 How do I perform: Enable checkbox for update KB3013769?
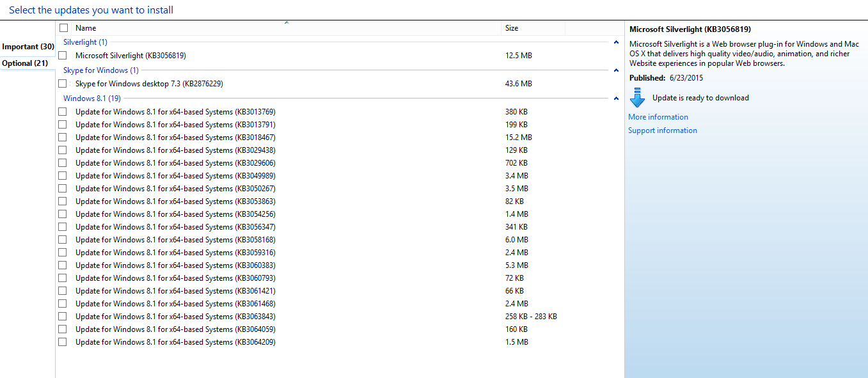point(62,112)
